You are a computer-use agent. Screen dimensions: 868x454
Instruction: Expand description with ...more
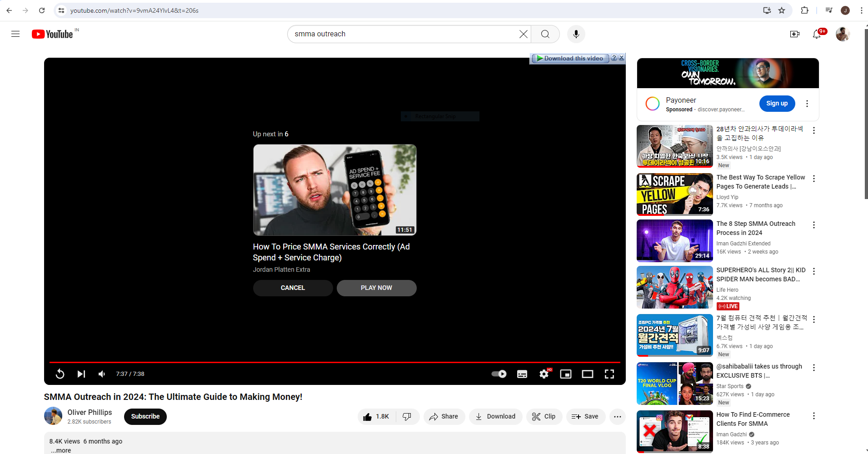pos(61,450)
